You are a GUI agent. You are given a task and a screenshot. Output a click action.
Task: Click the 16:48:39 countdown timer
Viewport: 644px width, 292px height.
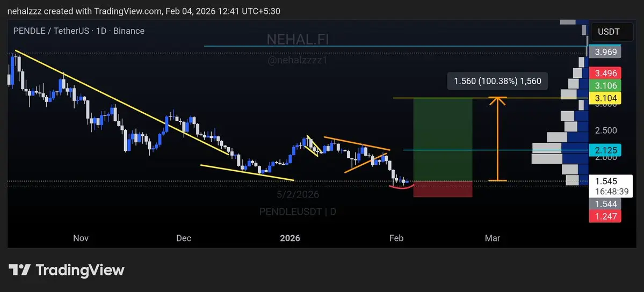(x=611, y=191)
